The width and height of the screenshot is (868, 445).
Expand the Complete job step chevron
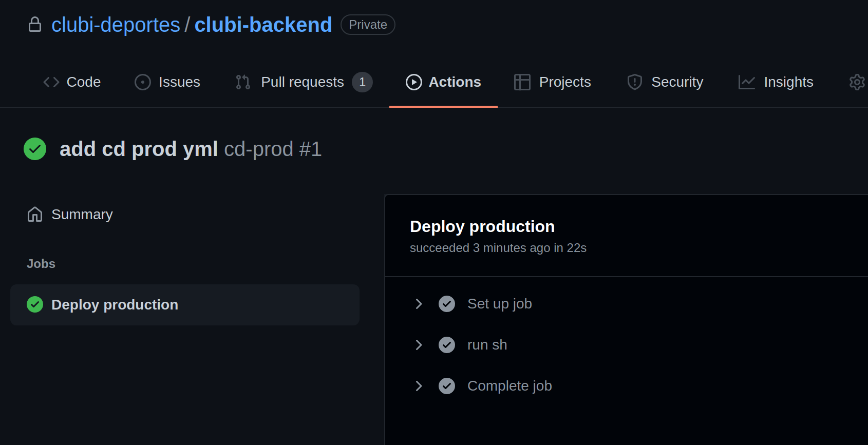pos(419,386)
